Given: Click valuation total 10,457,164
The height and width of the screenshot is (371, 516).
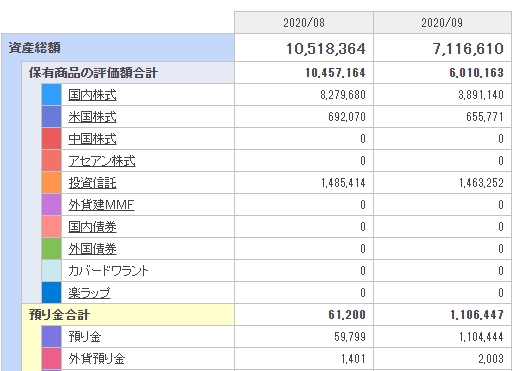Looking at the screenshot, I should [x=335, y=73].
